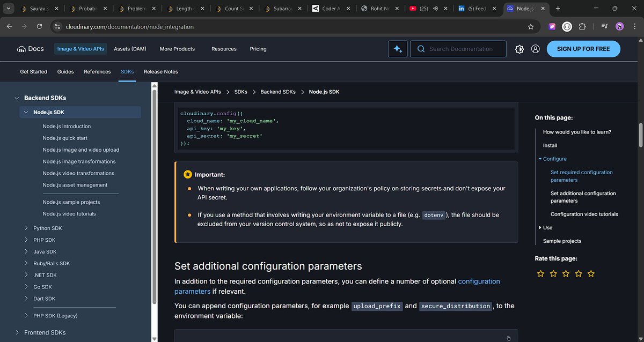Mute the YouTube tab audio icon
The height and width of the screenshot is (342, 644).
click(x=435, y=9)
